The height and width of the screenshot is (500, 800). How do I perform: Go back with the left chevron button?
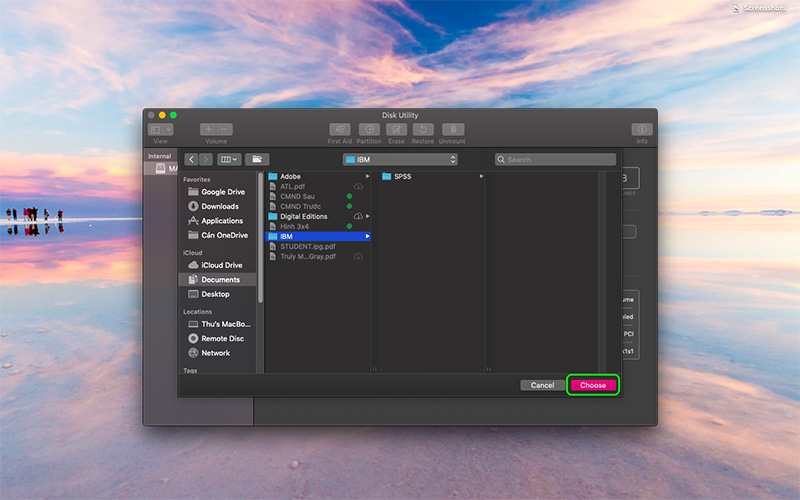click(191, 159)
